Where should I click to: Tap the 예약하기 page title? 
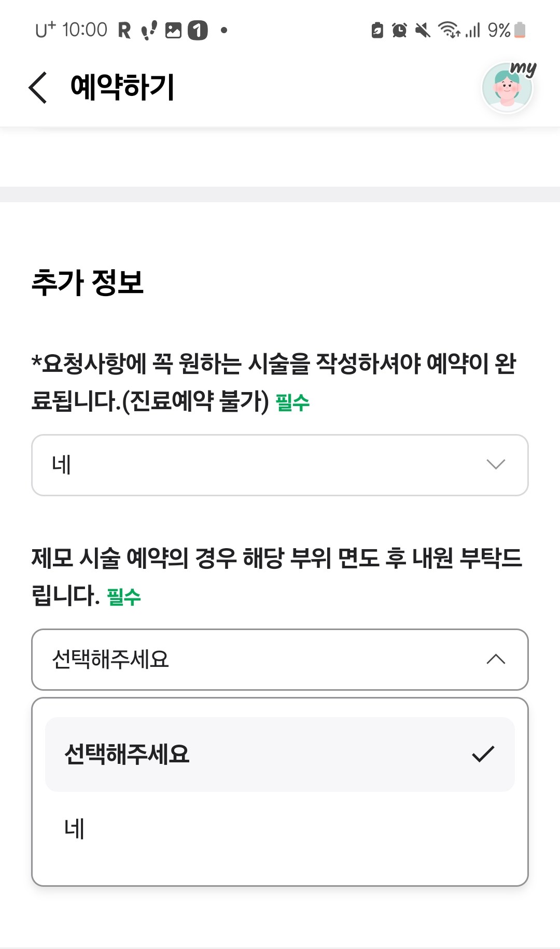click(122, 87)
